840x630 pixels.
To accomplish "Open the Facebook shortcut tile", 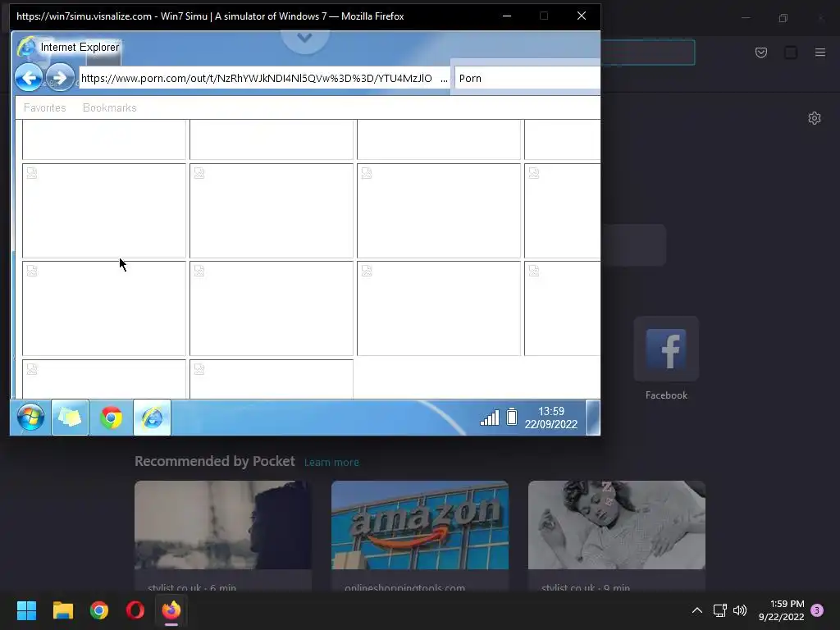I will coord(666,349).
